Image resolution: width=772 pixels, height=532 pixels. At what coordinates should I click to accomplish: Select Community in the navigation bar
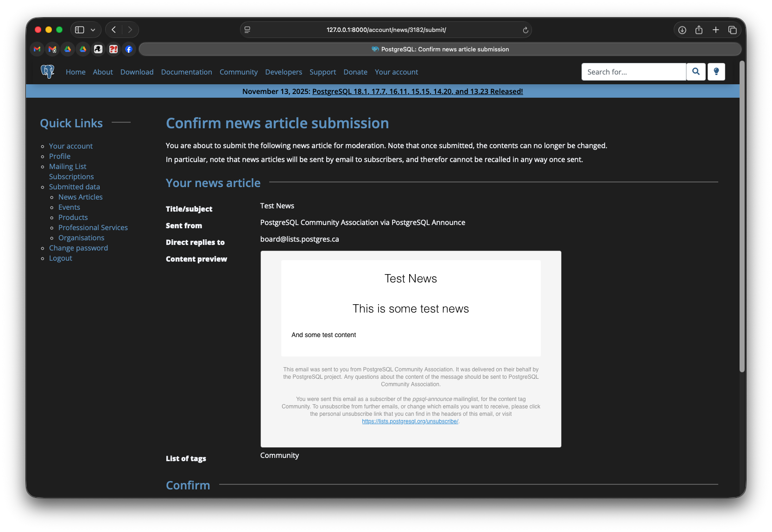[238, 72]
